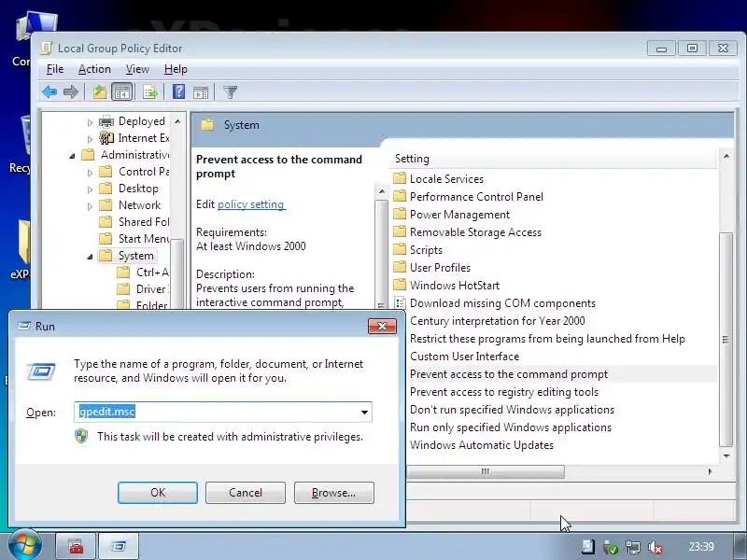Open the Help menu
747x560 pixels.
[176, 69]
